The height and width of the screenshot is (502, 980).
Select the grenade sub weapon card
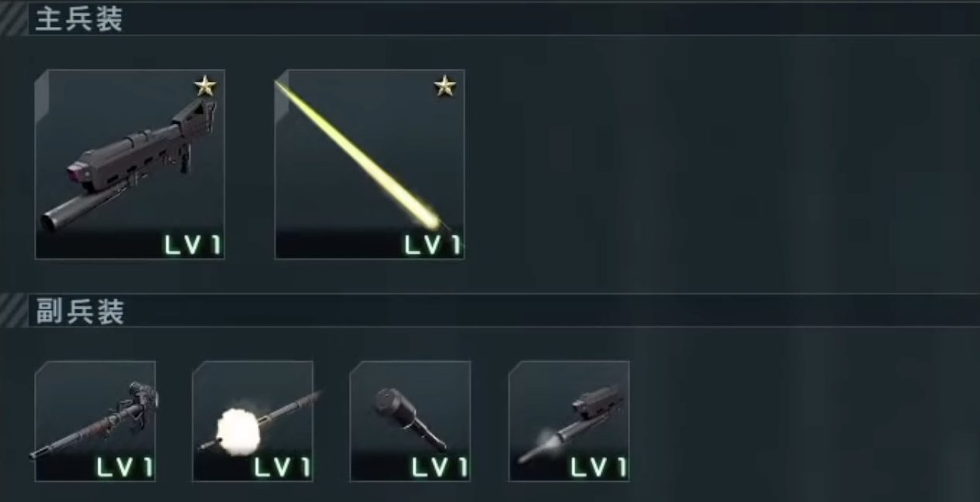(x=410, y=421)
